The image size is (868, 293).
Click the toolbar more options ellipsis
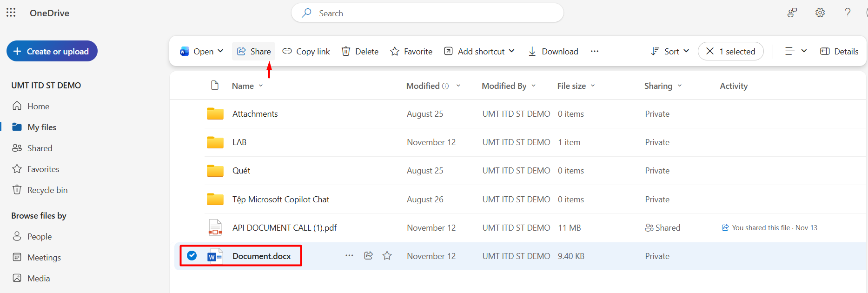coord(595,51)
